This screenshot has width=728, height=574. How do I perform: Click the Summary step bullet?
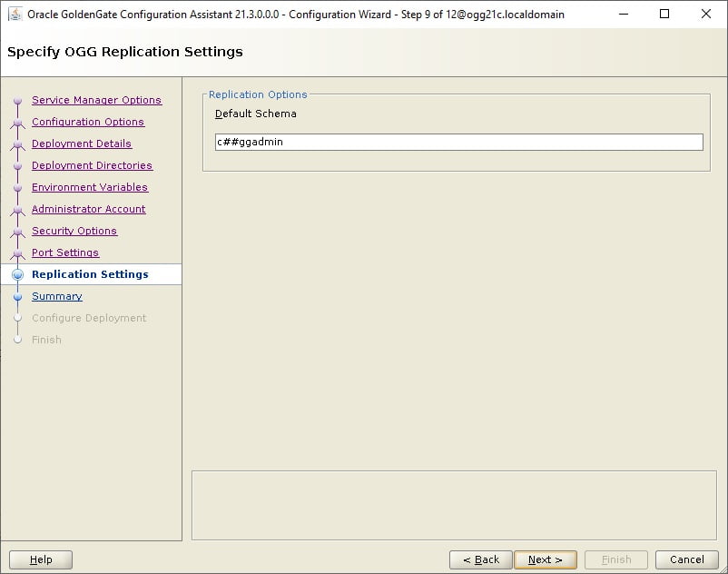[x=17, y=297]
